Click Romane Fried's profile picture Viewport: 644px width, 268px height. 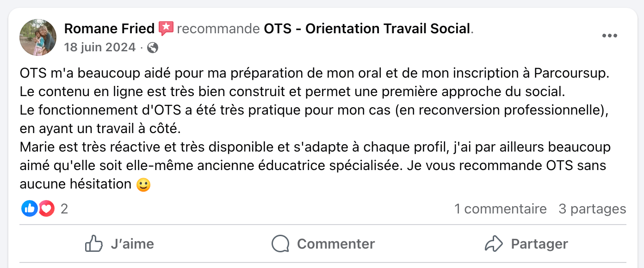(38, 37)
